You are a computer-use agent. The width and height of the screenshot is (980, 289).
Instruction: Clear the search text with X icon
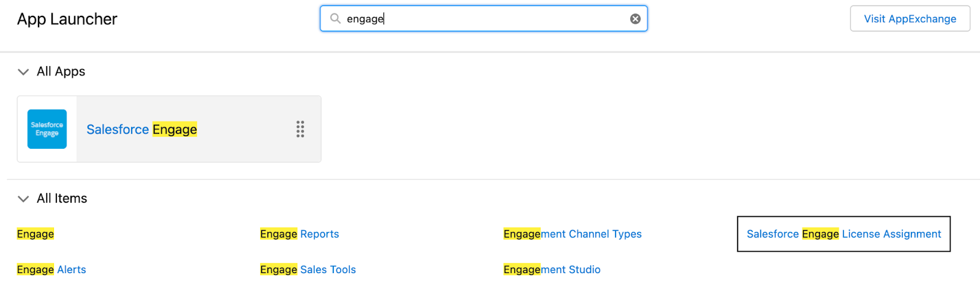click(x=635, y=19)
